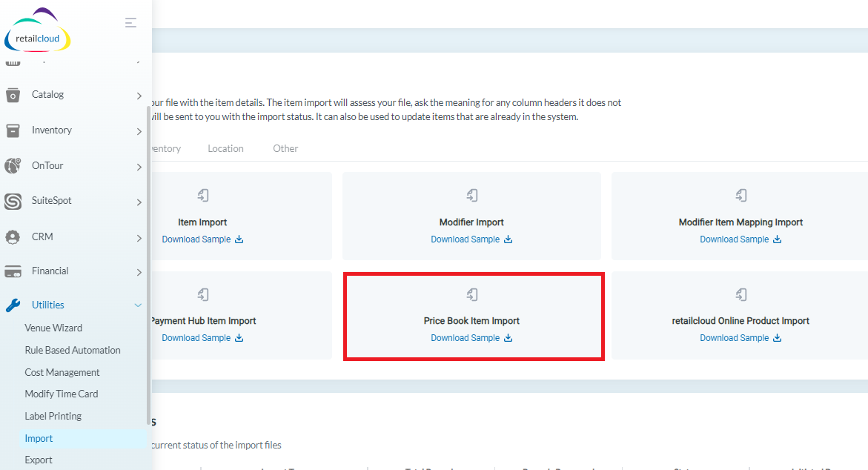868x470 pixels.
Task: Collapse the sidebar with the hamburger icon
Action: (130, 23)
